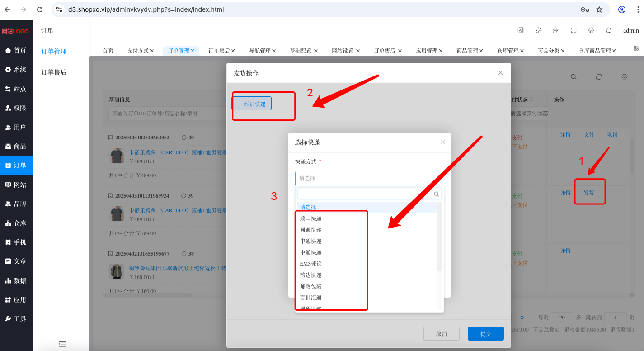The image size is (644, 351).
Task: Open the 文章 articles sidebar section
Action: [x=16, y=261]
